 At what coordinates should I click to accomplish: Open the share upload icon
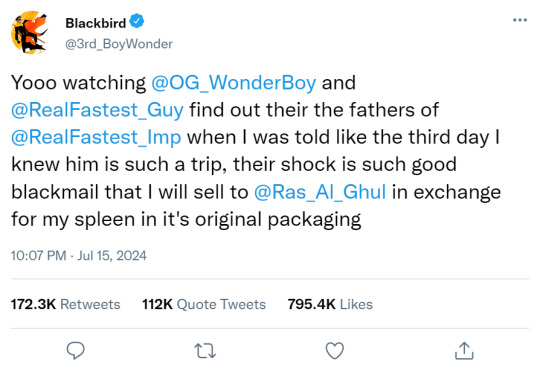464,351
